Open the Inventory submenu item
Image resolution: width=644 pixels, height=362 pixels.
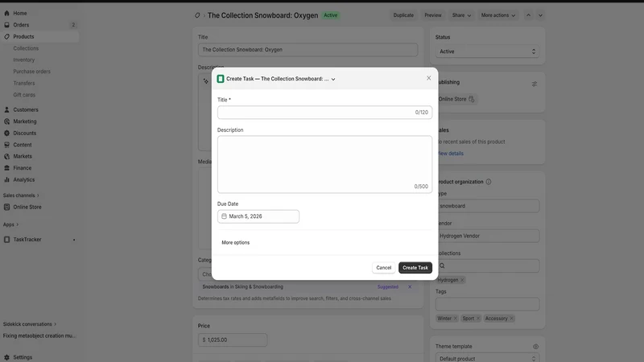(24, 60)
